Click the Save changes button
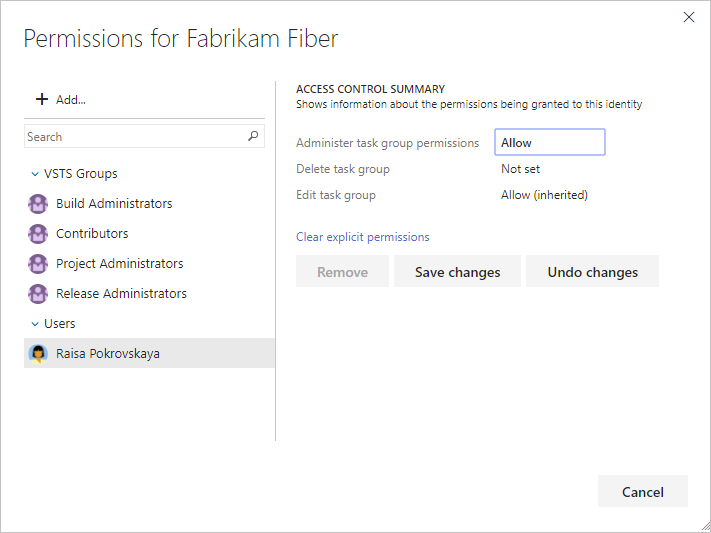 (457, 271)
